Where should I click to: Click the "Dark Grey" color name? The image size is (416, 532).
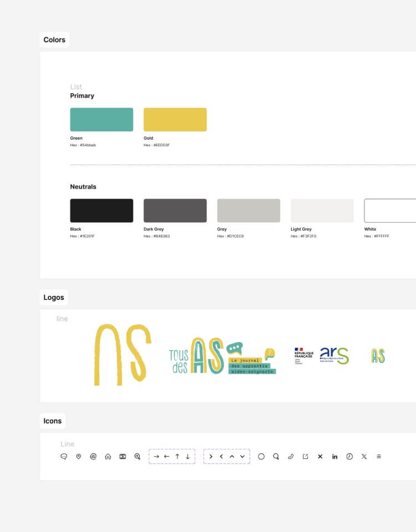154,229
